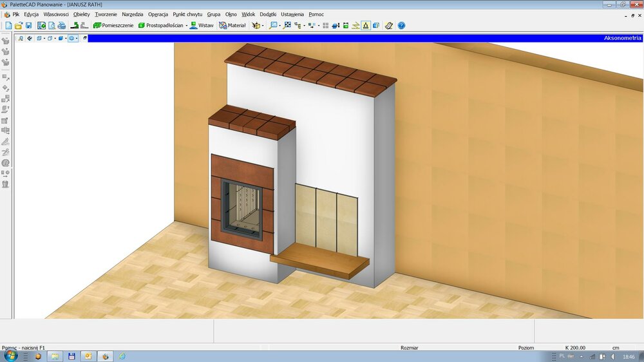Open the Help question mark icon
644x362 pixels.
coord(401,26)
